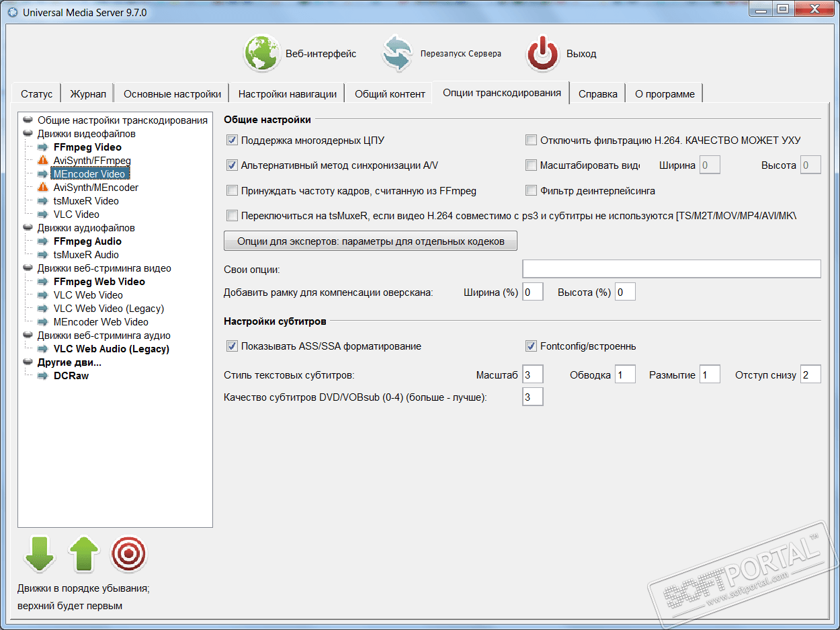Enable Фильтр деинтерлейсинга checkbox
This screenshot has width=840, height=630.
point(531,191)
